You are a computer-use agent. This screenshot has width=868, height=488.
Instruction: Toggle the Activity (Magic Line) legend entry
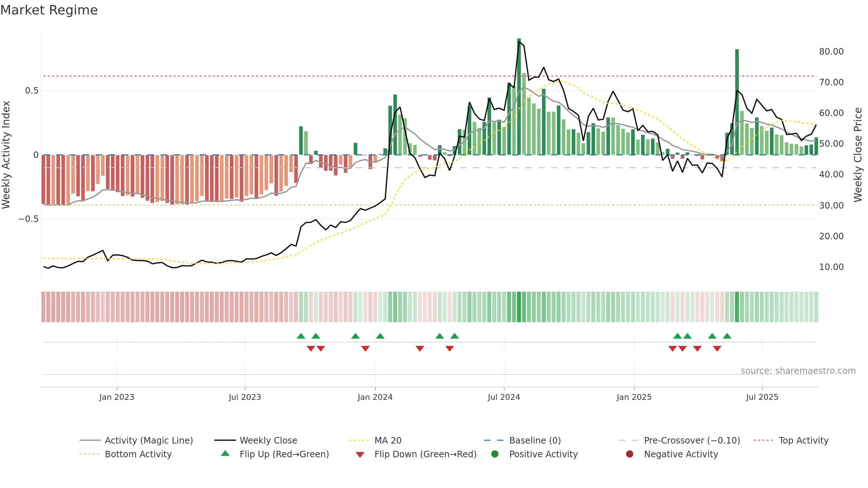point(136,440)
